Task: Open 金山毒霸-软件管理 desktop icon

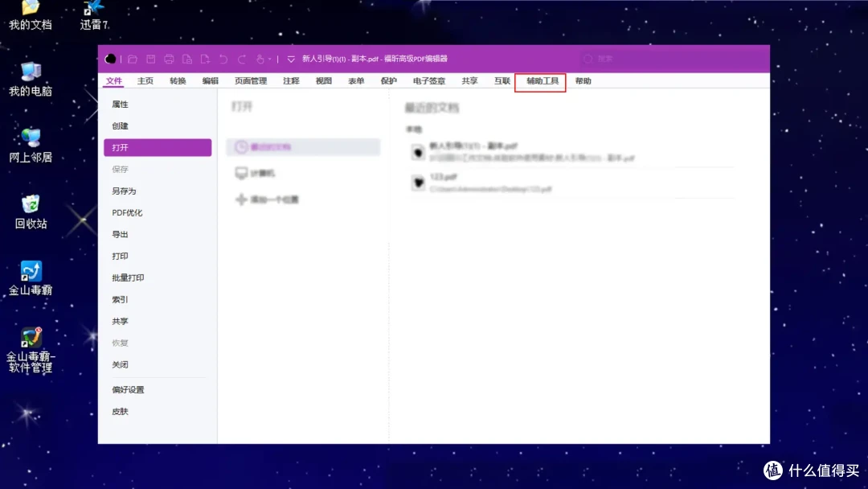Action: point(31,350)
